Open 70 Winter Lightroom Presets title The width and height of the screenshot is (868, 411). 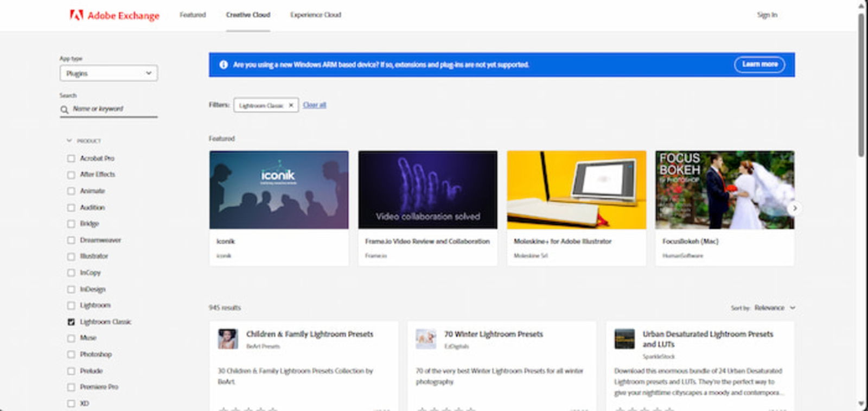(494, 334)
